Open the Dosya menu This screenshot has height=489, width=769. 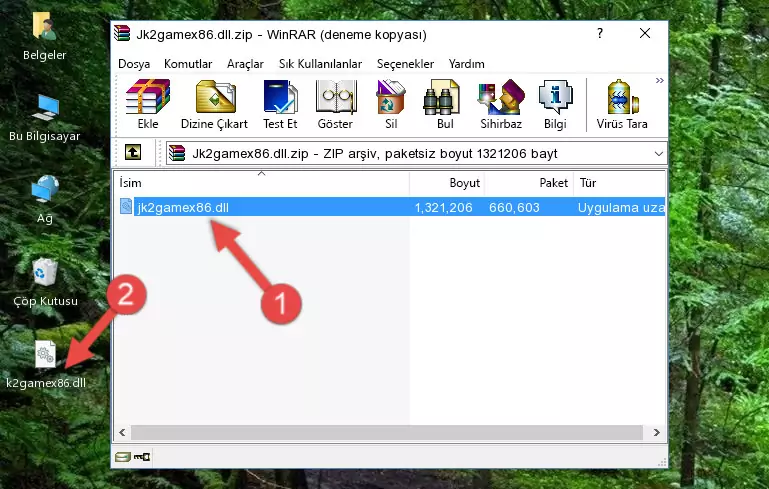point(134,64)
